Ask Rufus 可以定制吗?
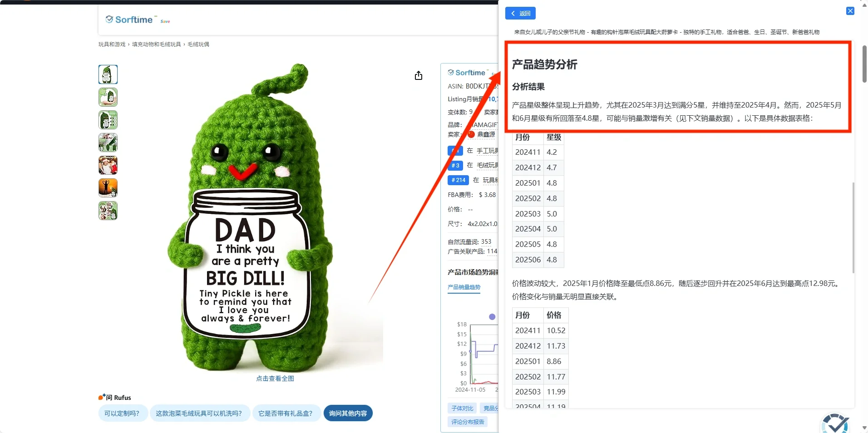Viewport: 868px width, 433px height. click(122, 413)
